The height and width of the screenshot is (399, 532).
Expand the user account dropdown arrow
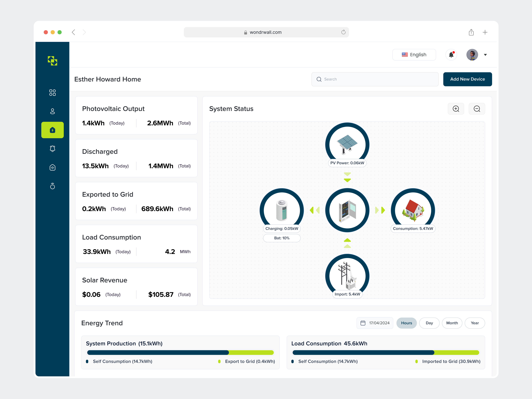[485, 55]
